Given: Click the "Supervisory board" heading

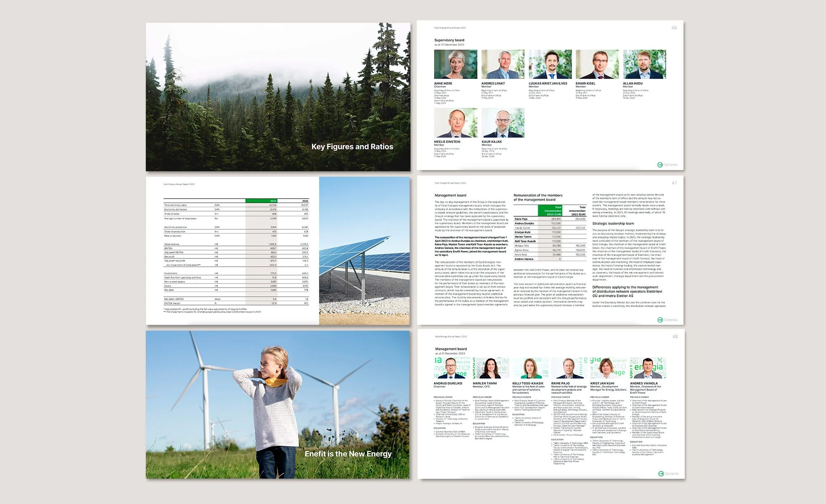Looking at the screenshot, I should point(449,40).
